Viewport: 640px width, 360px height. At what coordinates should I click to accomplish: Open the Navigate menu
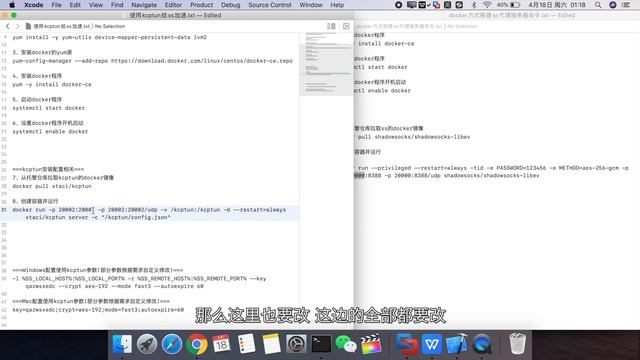pyautogui.click(x=144, y=5)
